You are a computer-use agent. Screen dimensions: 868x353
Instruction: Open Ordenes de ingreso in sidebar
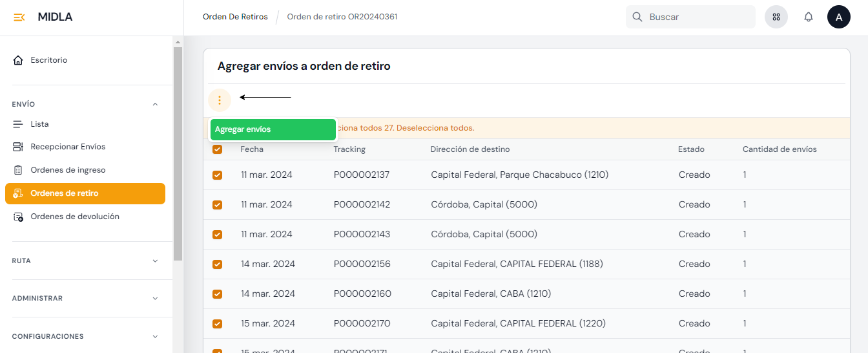[67, 170]
